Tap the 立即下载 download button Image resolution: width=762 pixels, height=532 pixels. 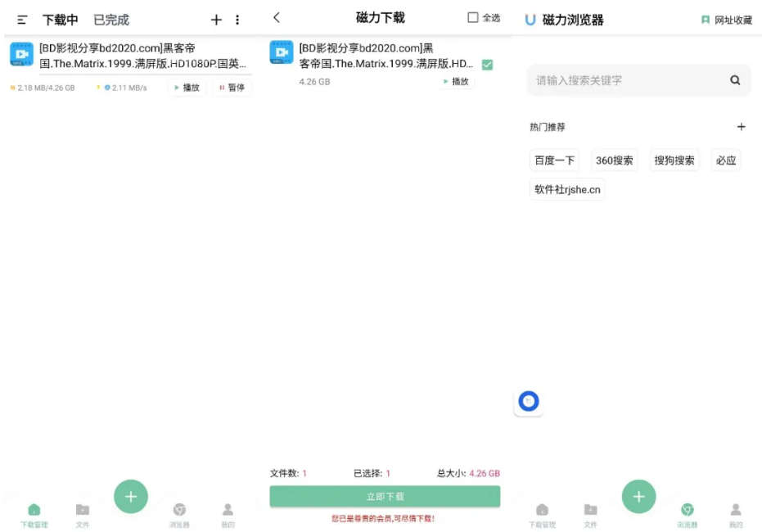tap(384, 496)
